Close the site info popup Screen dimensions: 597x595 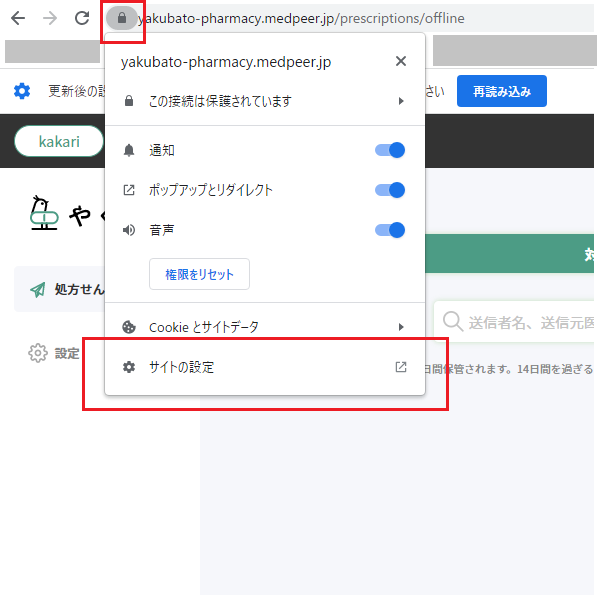tap(401, 61)
